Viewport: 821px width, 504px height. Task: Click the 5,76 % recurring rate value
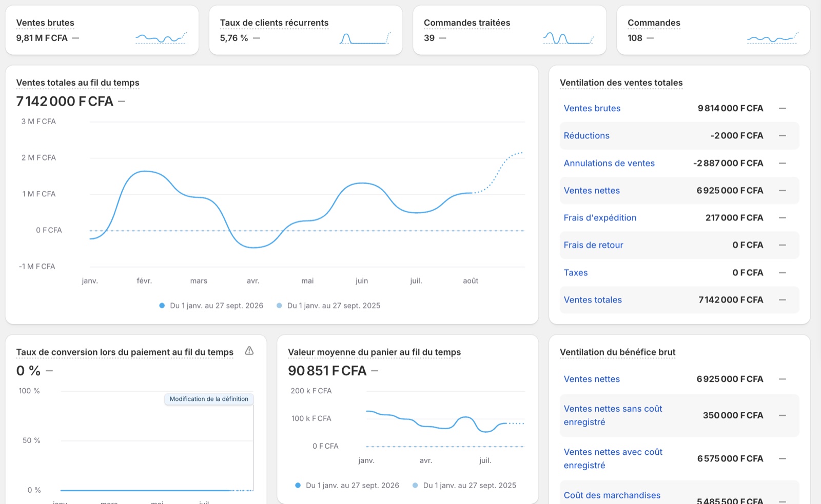[x=234, y=38]
